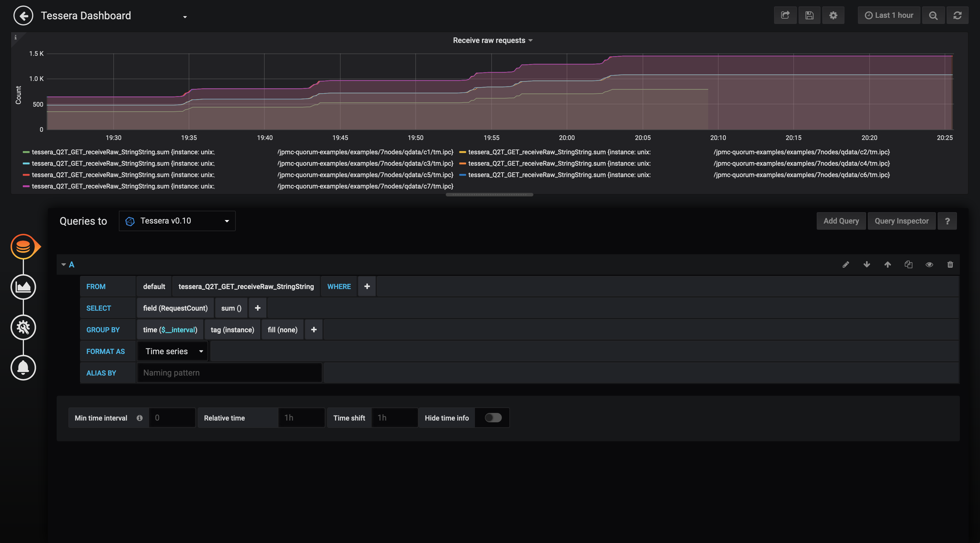Viewport: 980px width, 543px height.
Task: Toggle query A visibility eye icon
Action: tap(929, 264)
